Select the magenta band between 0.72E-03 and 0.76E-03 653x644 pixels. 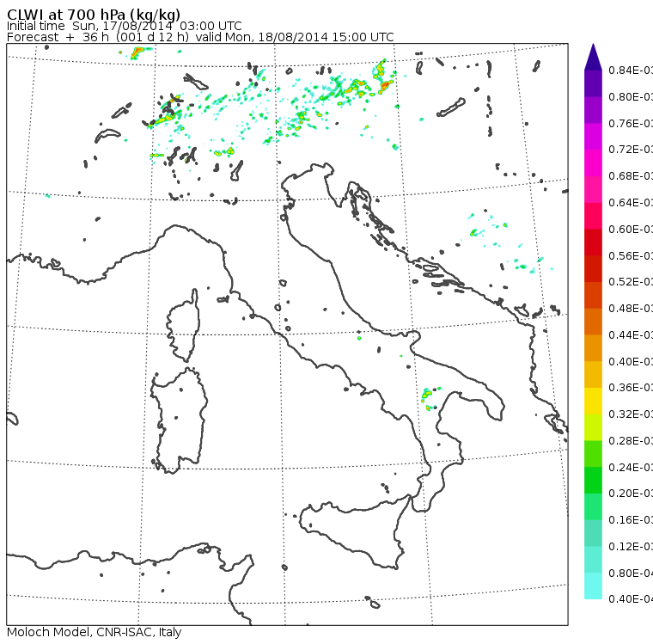593,137
